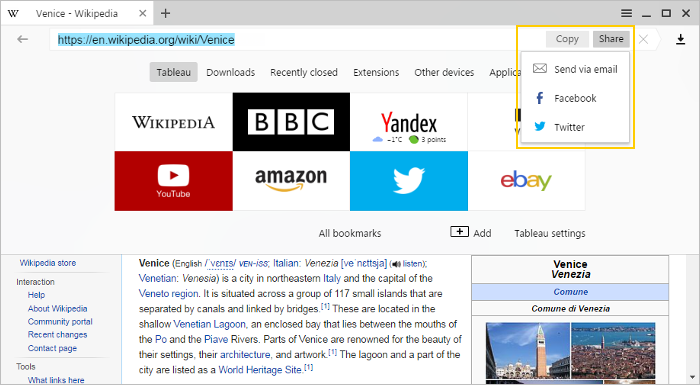Open the YouTube tile
Image resolution: width=700 pixels, height=385 pixels.
[x=174, y=181]
